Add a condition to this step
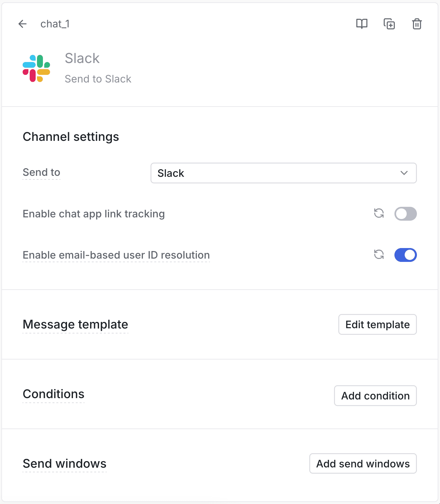This screenshot has height=504, width=440. click(375, 396)
